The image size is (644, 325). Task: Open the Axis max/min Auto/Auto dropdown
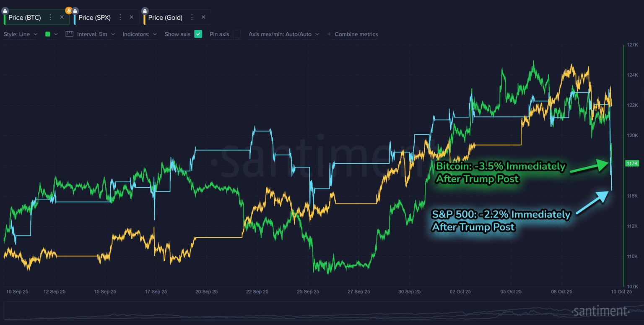tap(283, 34)
